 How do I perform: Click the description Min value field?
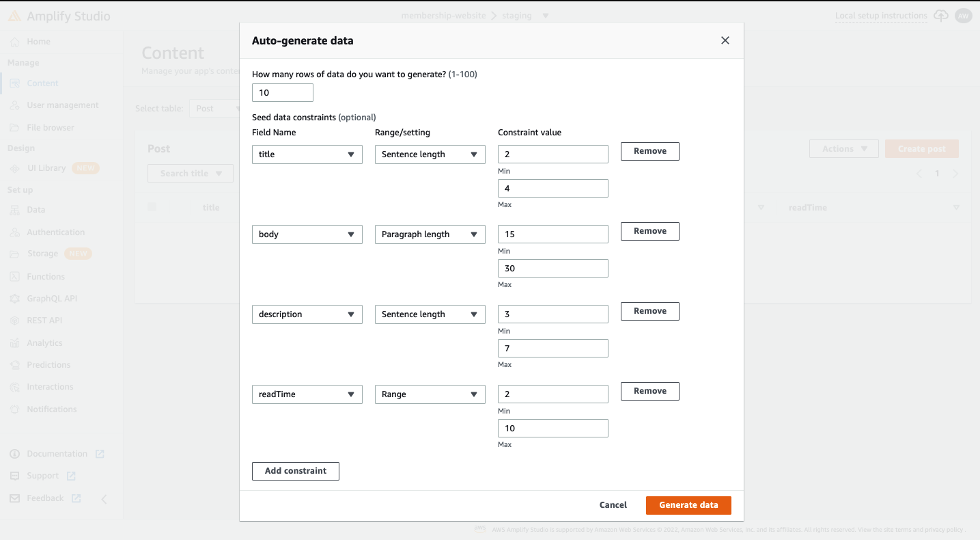click(x=553, y=314)
